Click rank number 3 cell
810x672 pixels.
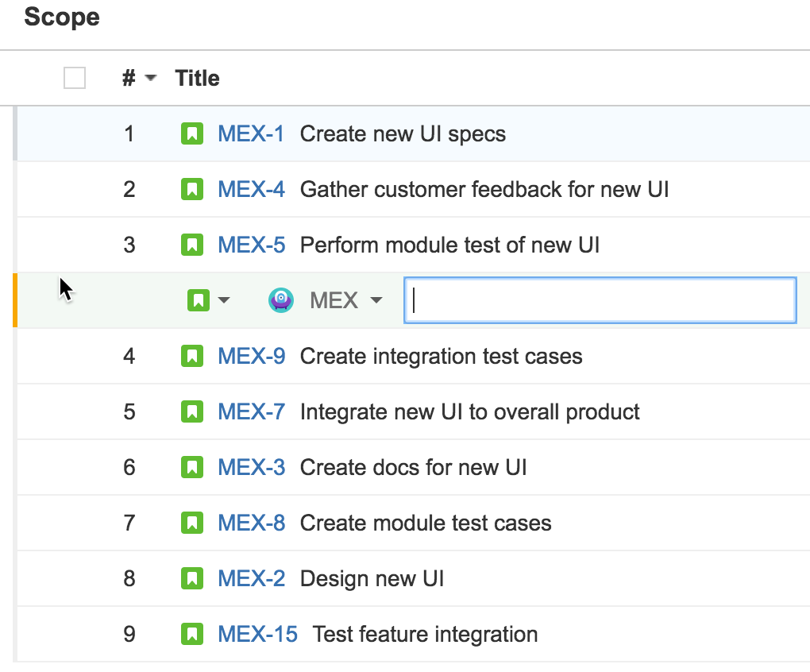click(129, 245)
